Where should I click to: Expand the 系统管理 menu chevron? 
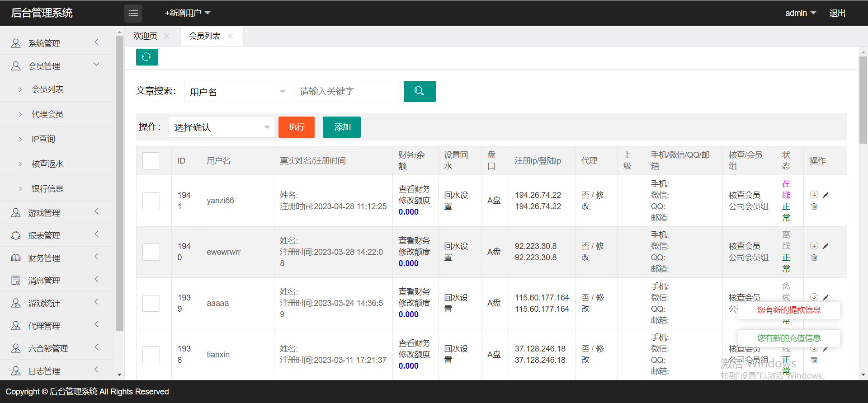96,42
